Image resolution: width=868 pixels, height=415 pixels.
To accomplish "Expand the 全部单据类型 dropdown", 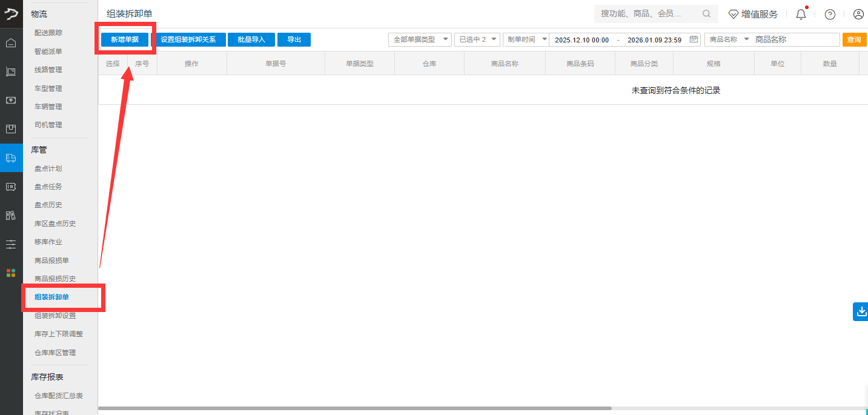I will pos(420,39).
